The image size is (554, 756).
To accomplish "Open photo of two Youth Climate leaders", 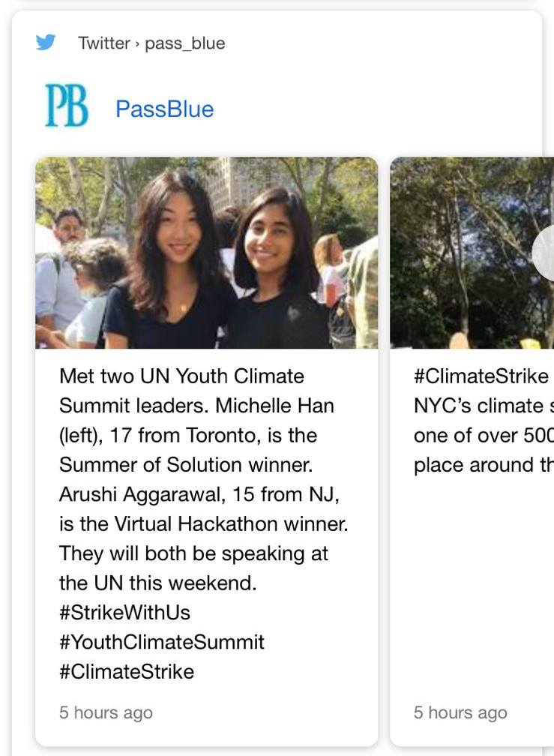I will [207, 253].
